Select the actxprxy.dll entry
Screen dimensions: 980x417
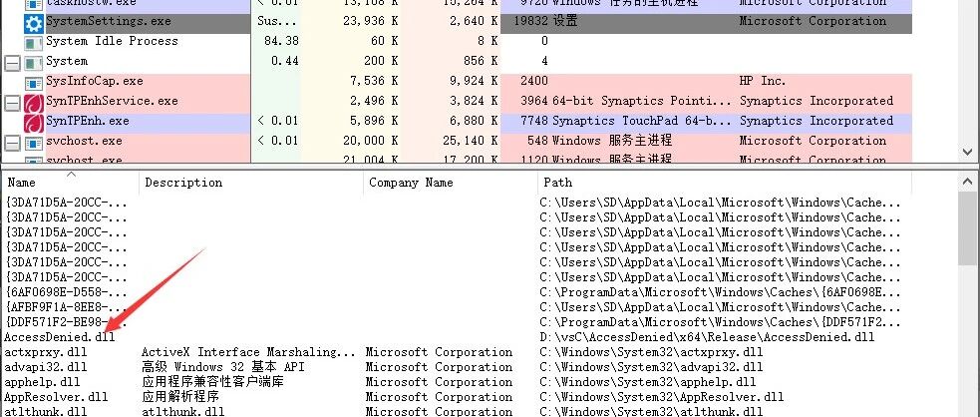46,352
